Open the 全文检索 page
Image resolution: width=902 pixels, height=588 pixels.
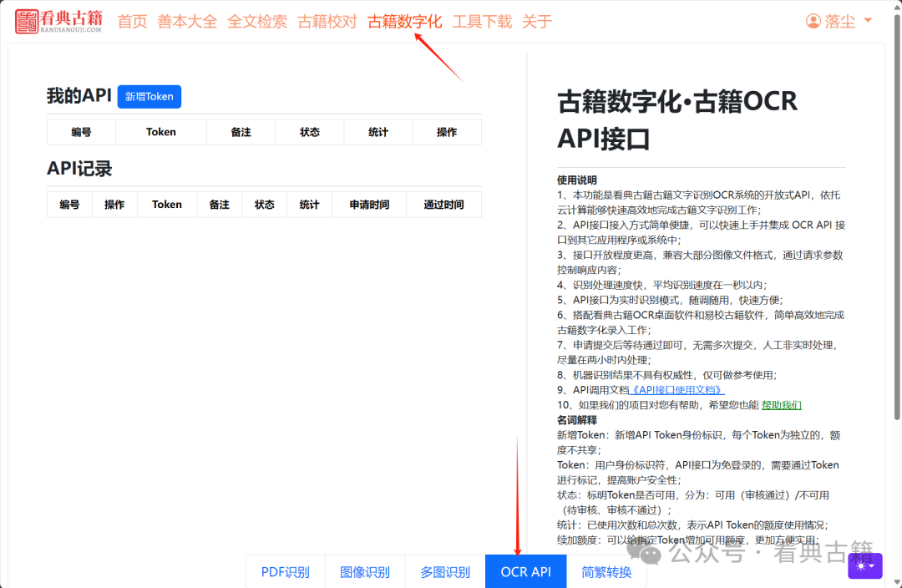coord(257,22)
